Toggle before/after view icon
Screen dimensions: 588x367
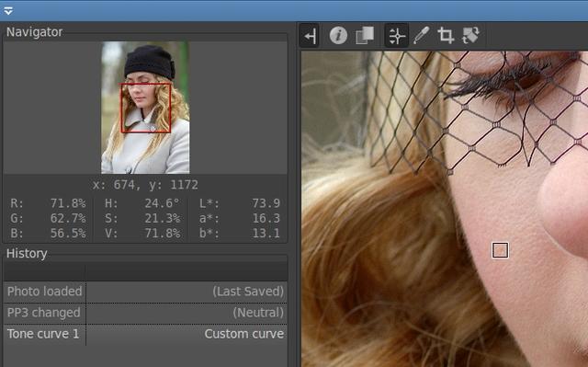tap(365, 36)
